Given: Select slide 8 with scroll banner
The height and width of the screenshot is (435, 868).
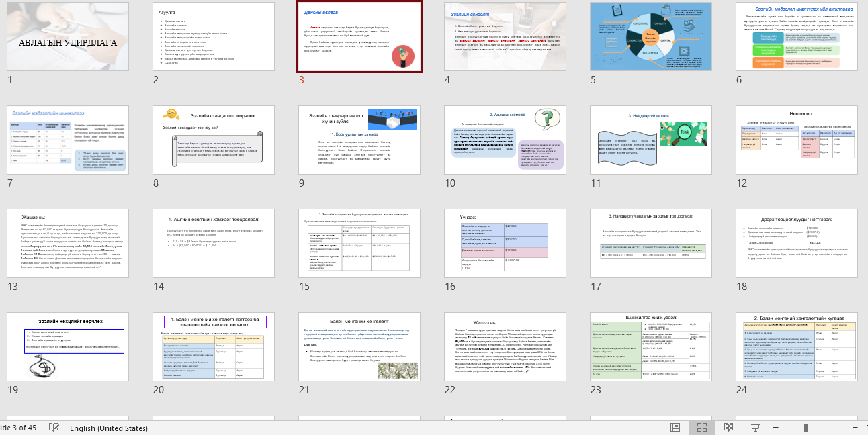Looking at the screenshot, I should tap(214, 140).
